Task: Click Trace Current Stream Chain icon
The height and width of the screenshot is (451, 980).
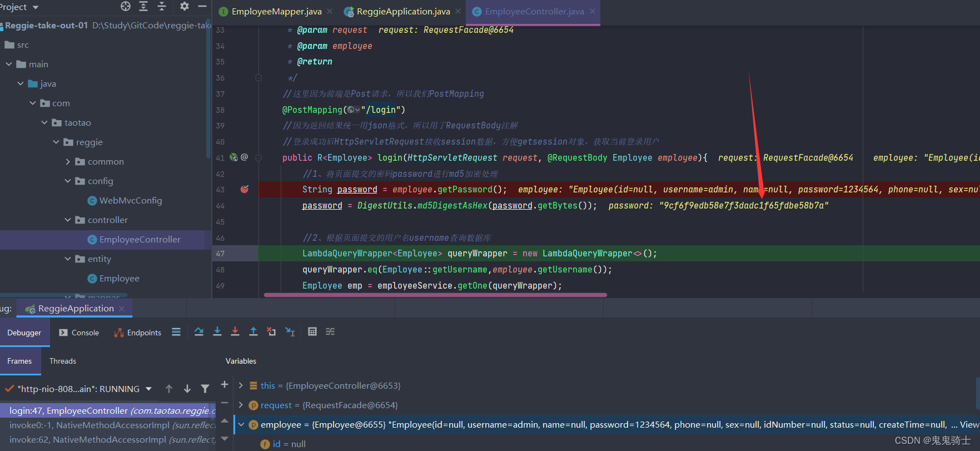Action: (x=330, y=331)
